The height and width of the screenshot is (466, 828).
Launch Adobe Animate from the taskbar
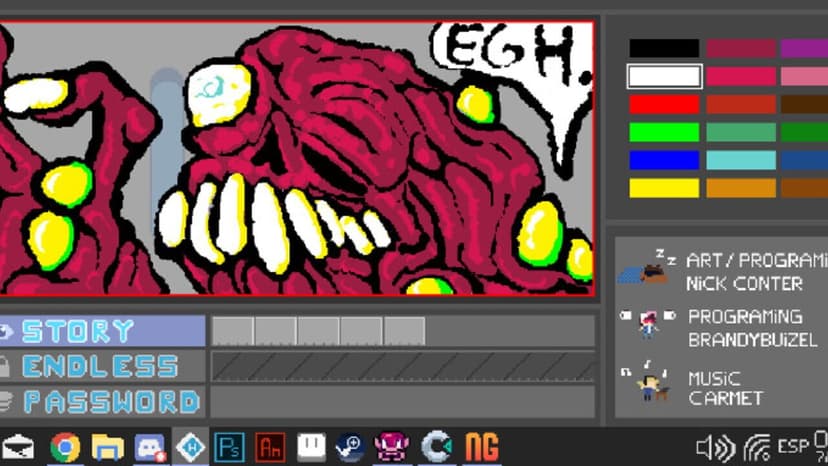(270, 447)
